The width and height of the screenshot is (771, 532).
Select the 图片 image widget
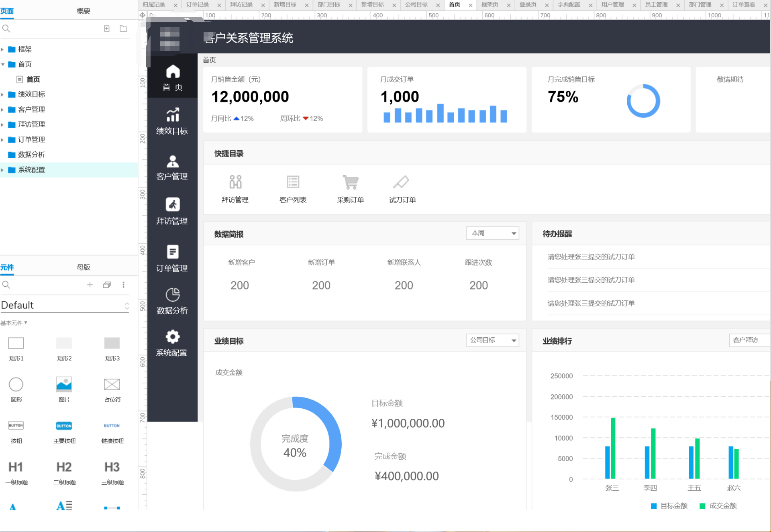click(64, 384)
